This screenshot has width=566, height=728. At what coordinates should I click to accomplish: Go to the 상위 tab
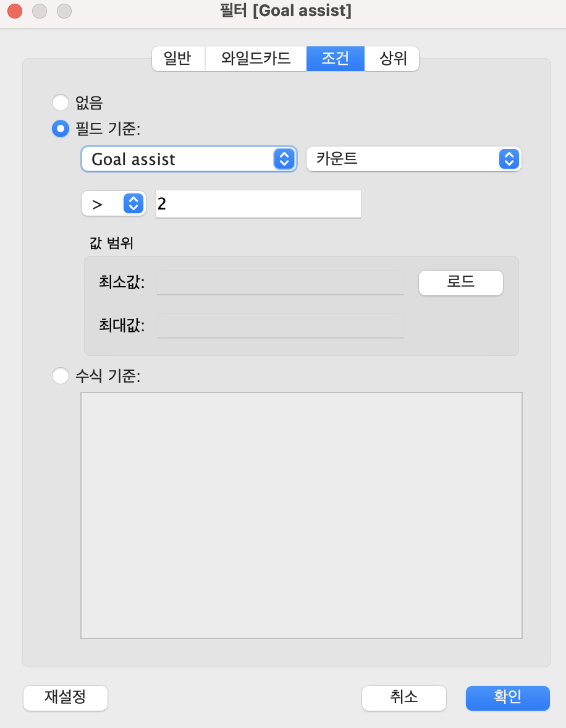click(392, 59)
